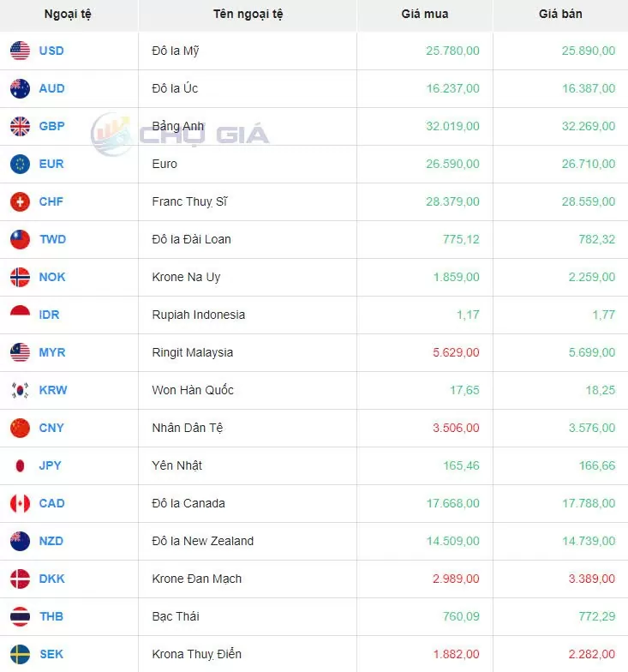Screen dimensions: 628x672
Task: Click the South Korean flag icon
Action: point(20,390)
